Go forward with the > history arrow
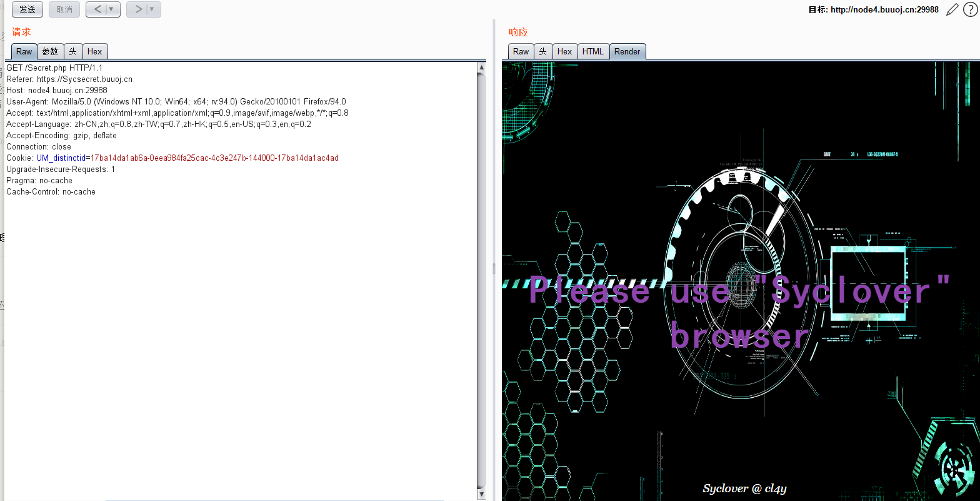Screen dimensions: 980x501 138,9
